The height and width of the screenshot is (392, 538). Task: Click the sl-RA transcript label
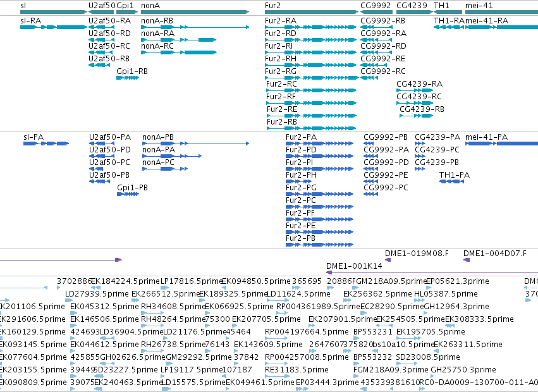[x=30, y=21]
